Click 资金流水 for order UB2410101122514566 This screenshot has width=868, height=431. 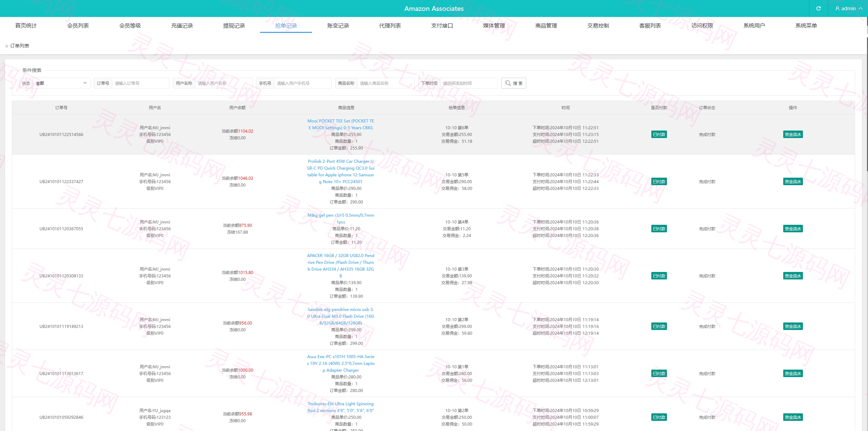[793, 135]
